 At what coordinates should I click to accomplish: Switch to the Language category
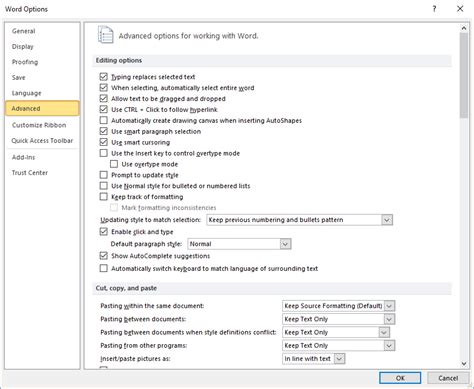[x=42, y=93]
